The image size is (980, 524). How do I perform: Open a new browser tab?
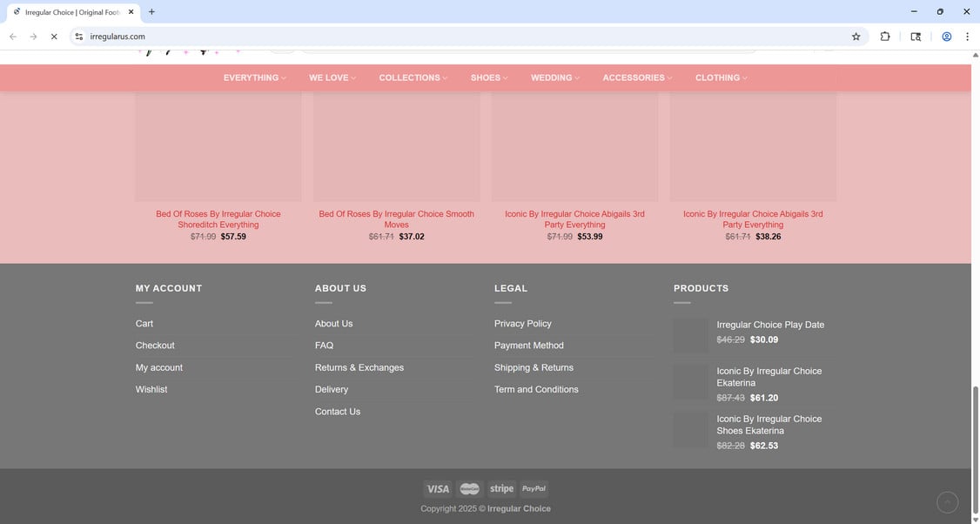151,12
